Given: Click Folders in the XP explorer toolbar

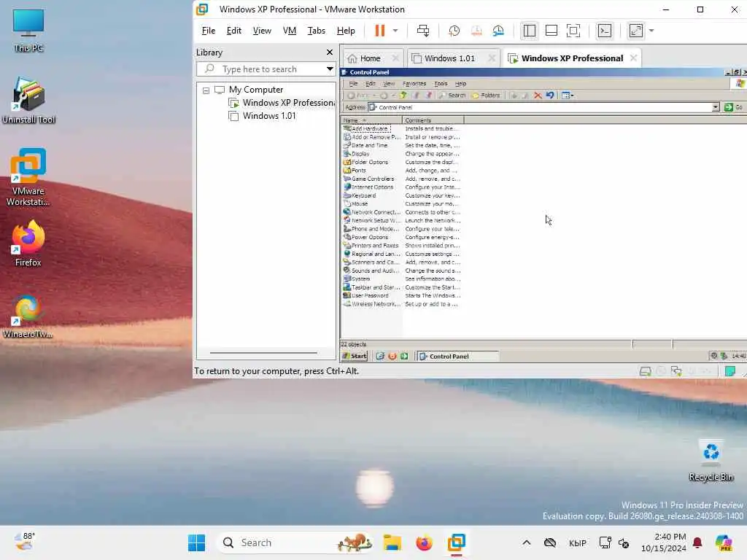Looking at the screenshot, I should click(485, 96).
